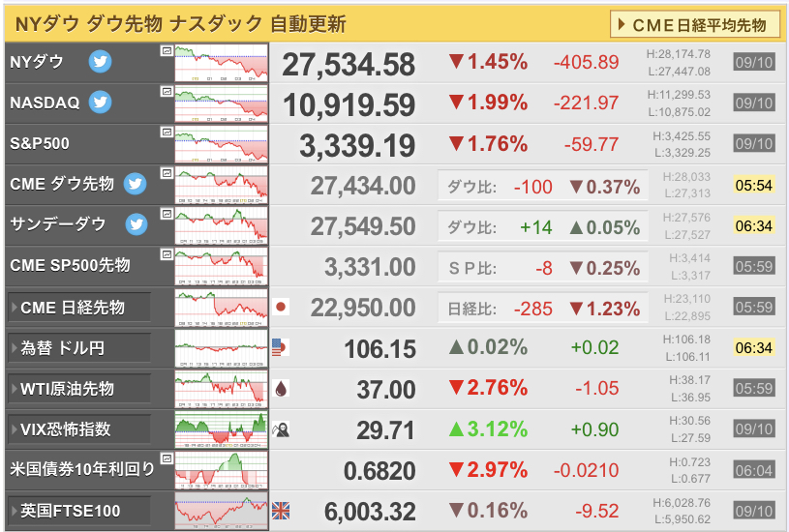Open the Twitter icon for CME ダウ先物

tap(135, 184)
